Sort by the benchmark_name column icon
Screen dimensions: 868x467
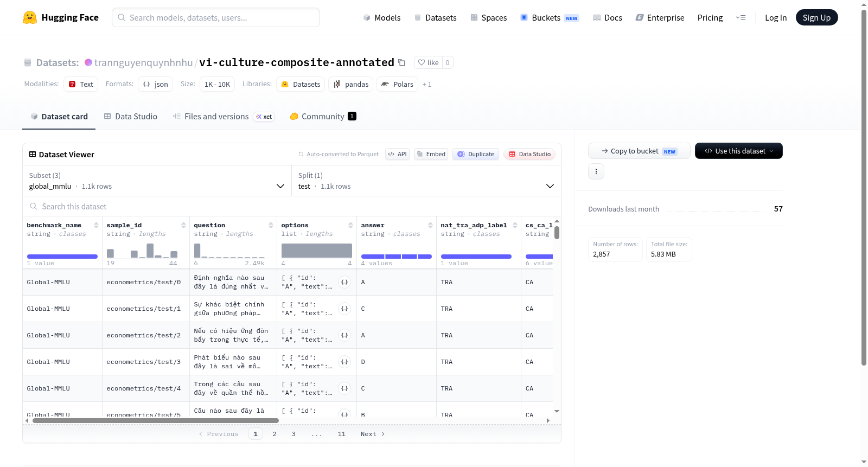click(x=96, y=225)
